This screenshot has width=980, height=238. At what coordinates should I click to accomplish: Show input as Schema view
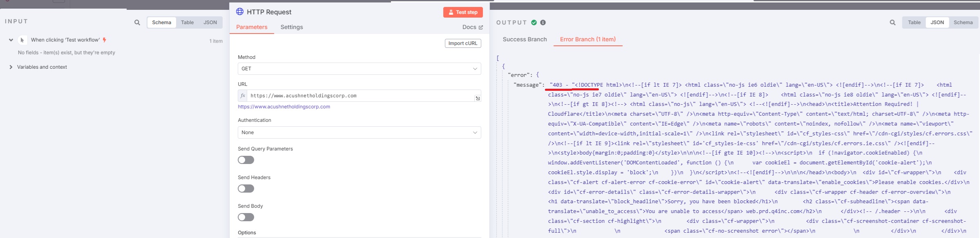[162, 22]
